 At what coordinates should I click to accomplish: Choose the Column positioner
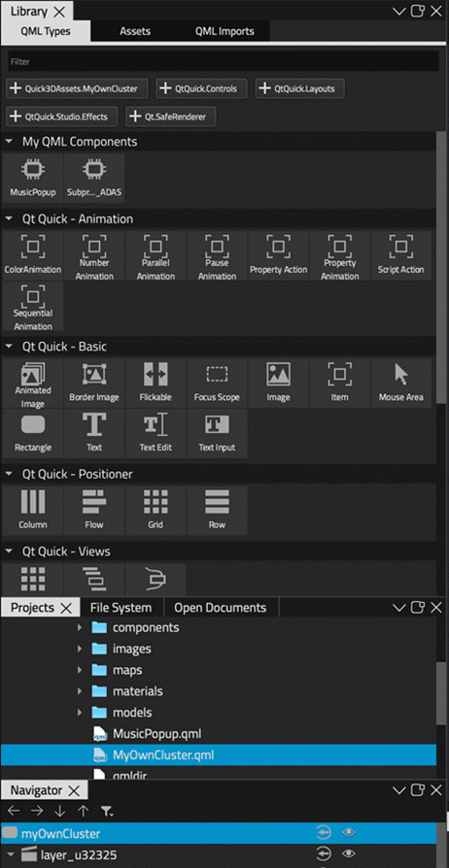(33, 511)
